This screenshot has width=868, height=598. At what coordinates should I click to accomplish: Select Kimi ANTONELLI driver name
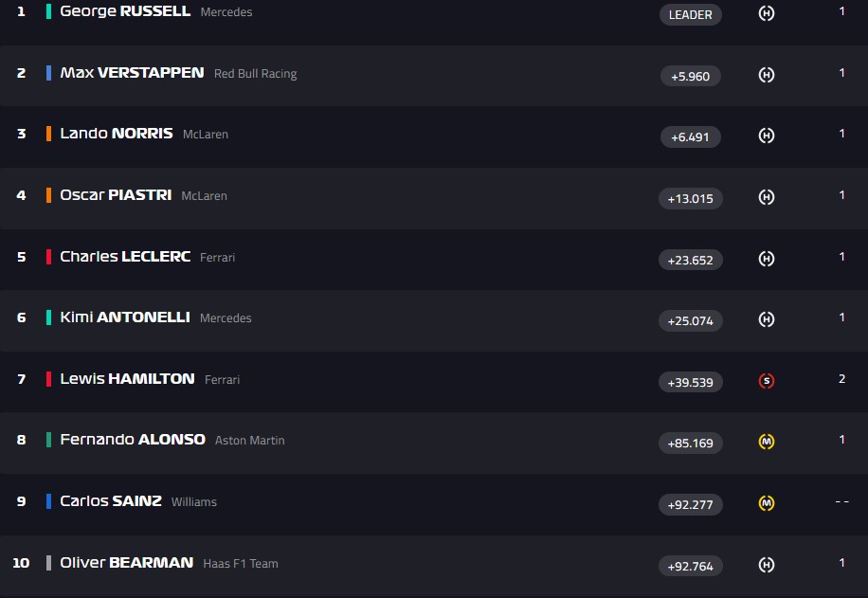pyautogui.click(x=125, y=317)
